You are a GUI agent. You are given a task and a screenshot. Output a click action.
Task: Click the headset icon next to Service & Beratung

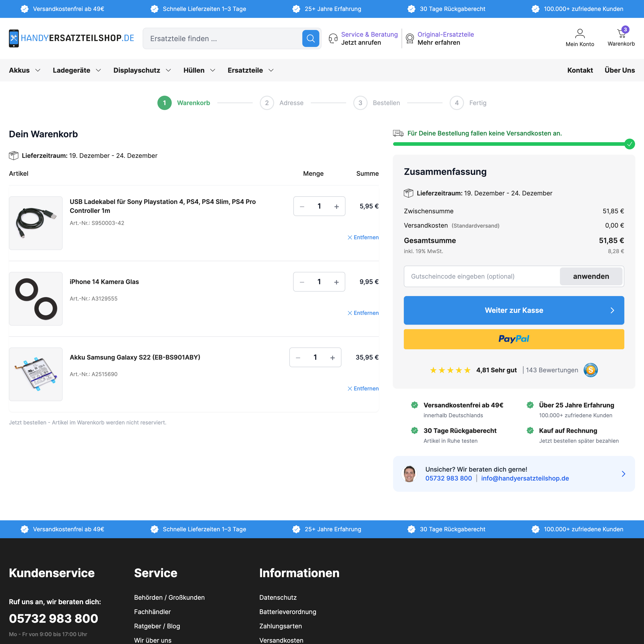[333, 38]
